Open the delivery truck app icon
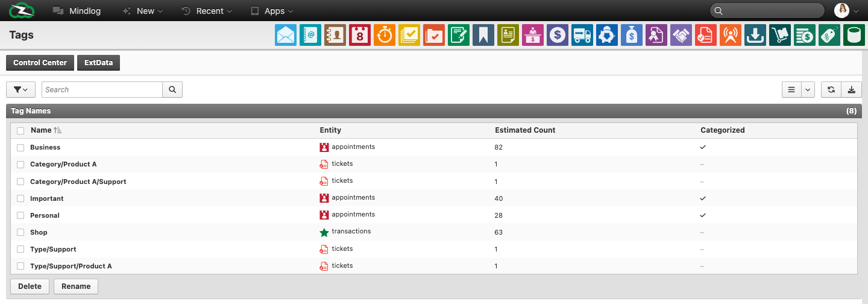 [x=582, y=36]
